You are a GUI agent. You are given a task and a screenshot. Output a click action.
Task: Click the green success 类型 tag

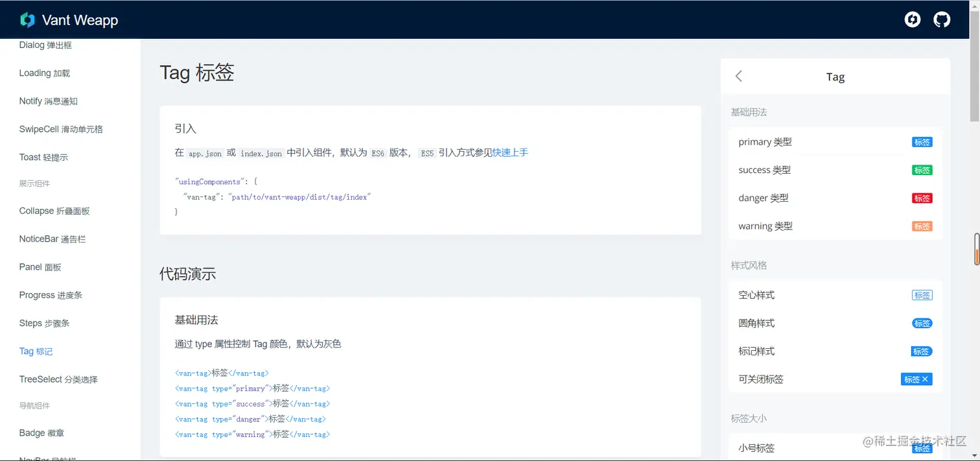[922, 170]
